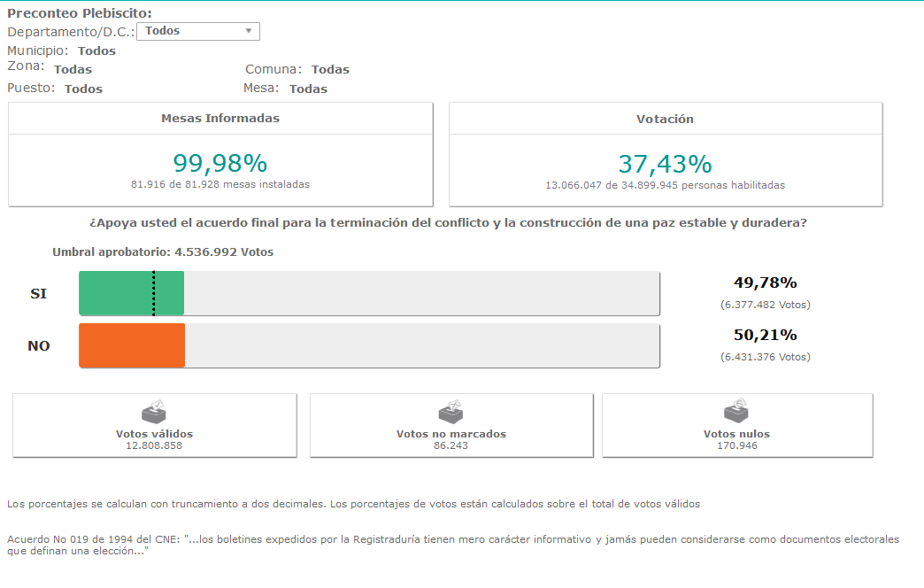Image resolution: width=924 pixels, height=588 pixels.
Task: Click the 37,43% votación value
Action: [x=665, y=164]
